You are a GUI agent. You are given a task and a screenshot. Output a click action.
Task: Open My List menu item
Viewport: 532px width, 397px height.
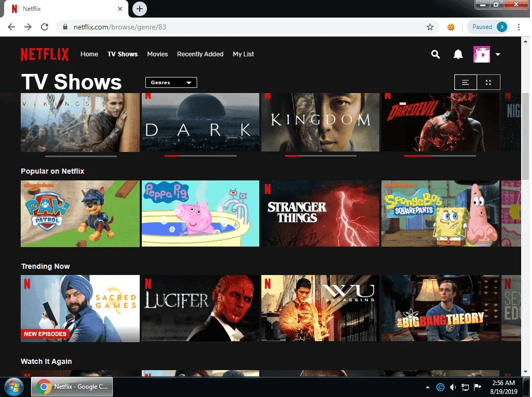tap(243, 54)
